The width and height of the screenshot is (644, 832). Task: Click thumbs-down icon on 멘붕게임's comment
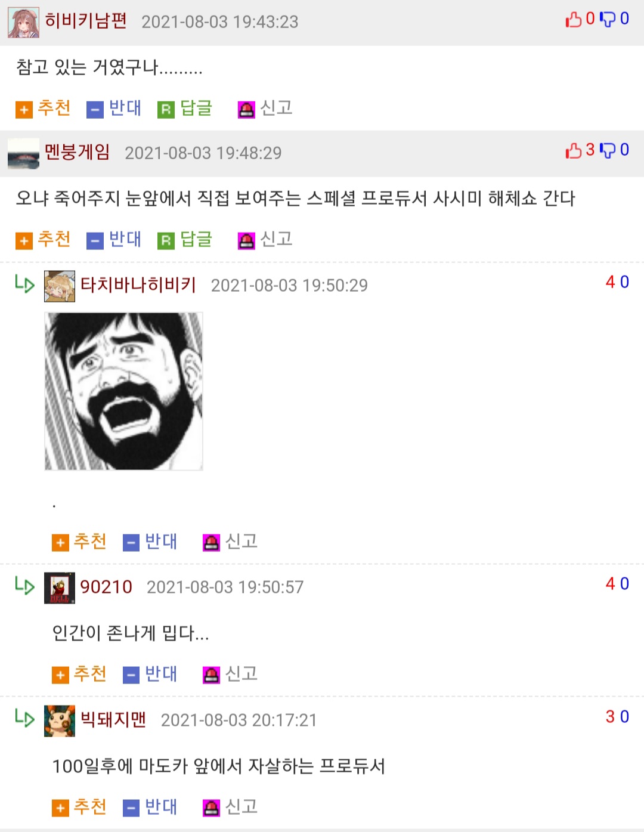(608, 151)
